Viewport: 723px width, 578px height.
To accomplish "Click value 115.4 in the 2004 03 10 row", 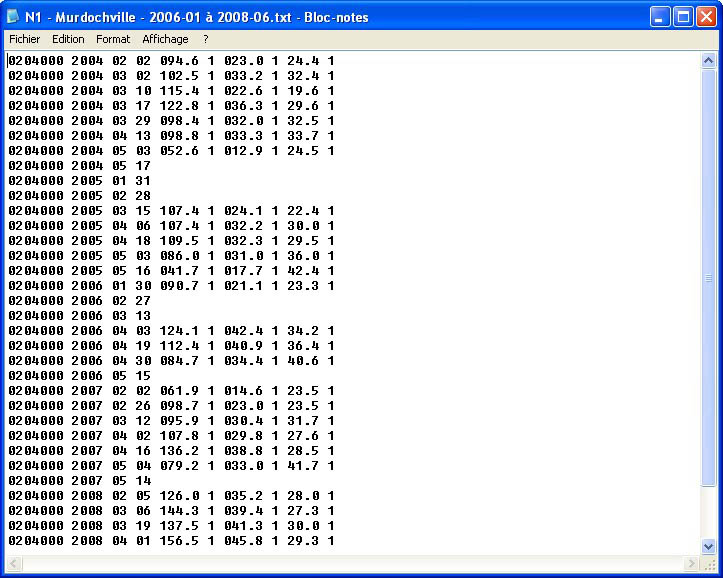I will point(179,91).
